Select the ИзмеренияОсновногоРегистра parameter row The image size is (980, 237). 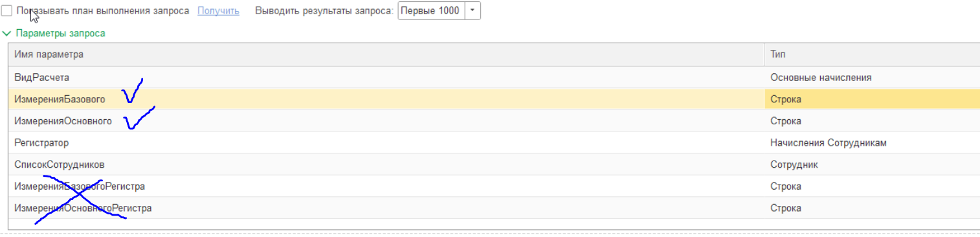(494, 208)
